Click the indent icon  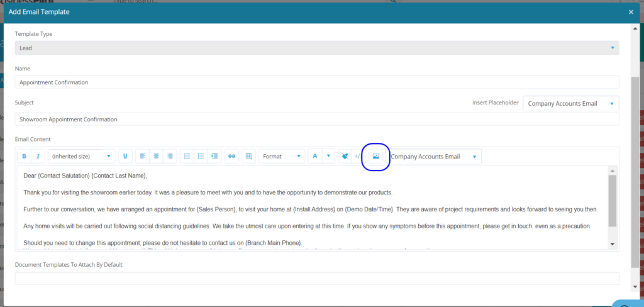point(214,156)
